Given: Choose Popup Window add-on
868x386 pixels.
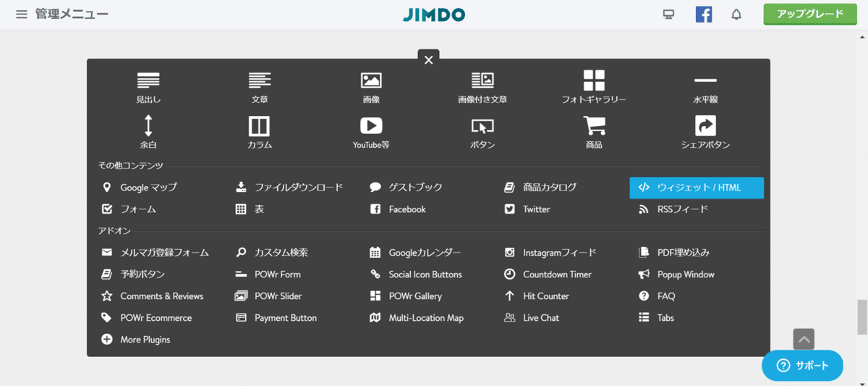Looking at the screenshot, I should click(676, 274).
